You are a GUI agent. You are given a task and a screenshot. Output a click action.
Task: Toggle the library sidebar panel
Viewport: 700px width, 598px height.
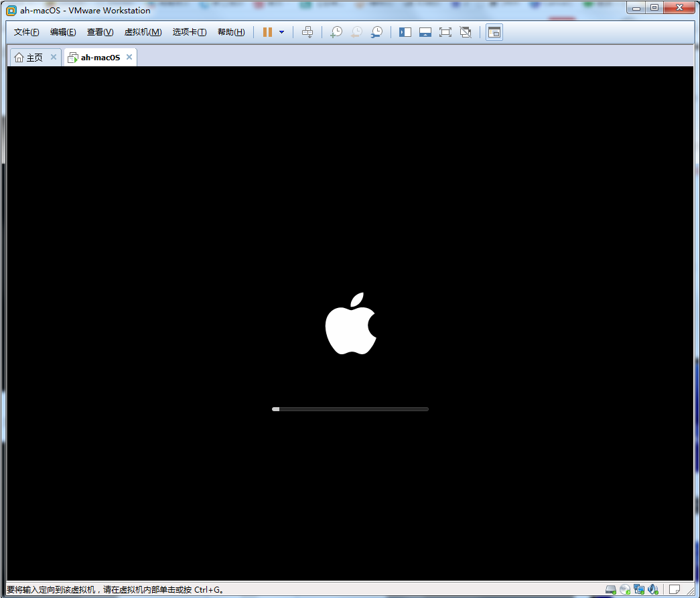pos(405,32)
